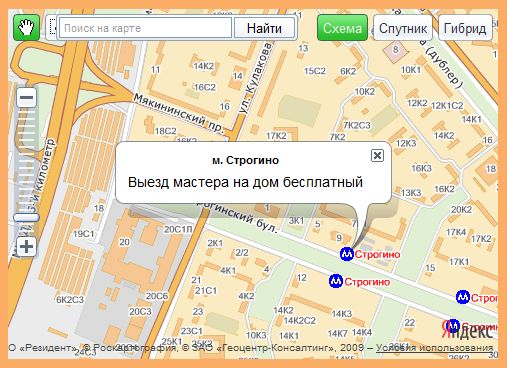Click house number 10К2
The height and width of the screenshot is (368, 507).
coord(365,91)
